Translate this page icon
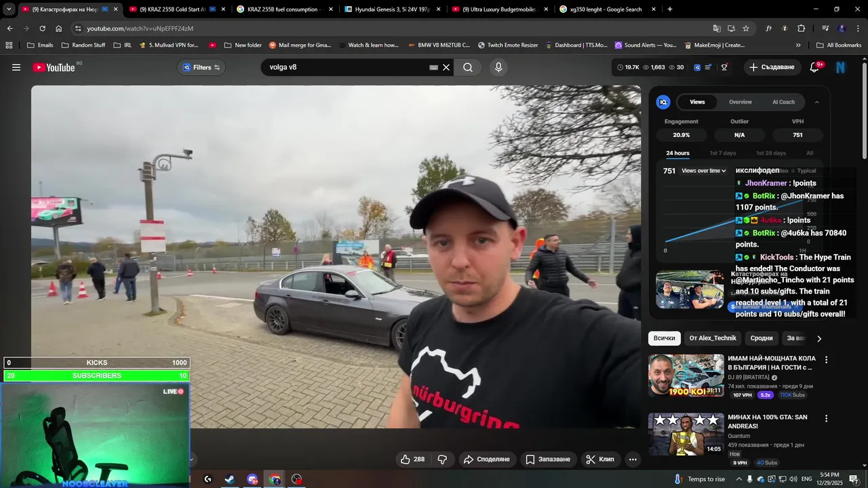The height and width of the screenshot is (488, 868). pyautogui.click(x=717, y=28)
